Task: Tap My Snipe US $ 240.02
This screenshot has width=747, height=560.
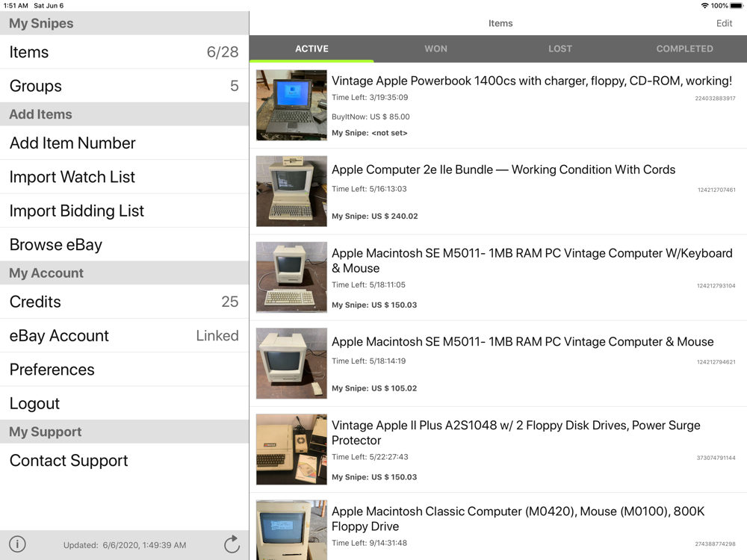Action: pyautogui.click(x=374, y=217)
